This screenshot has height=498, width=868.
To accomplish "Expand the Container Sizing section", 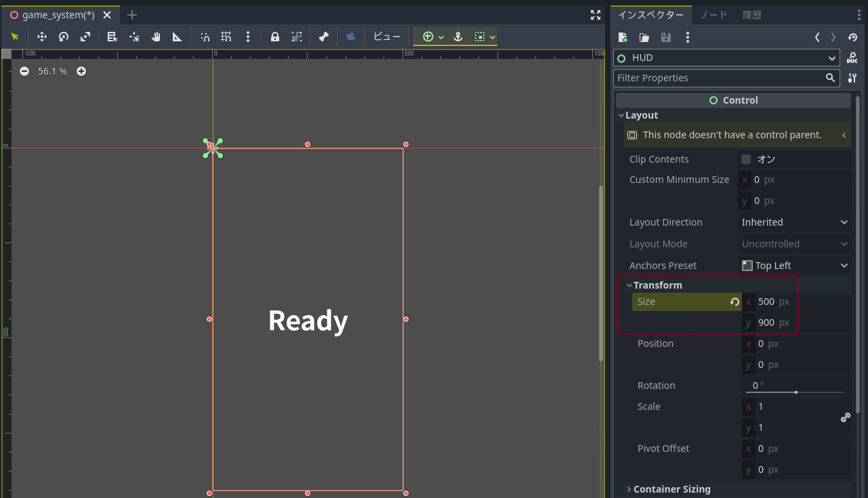I will [671, 489].
